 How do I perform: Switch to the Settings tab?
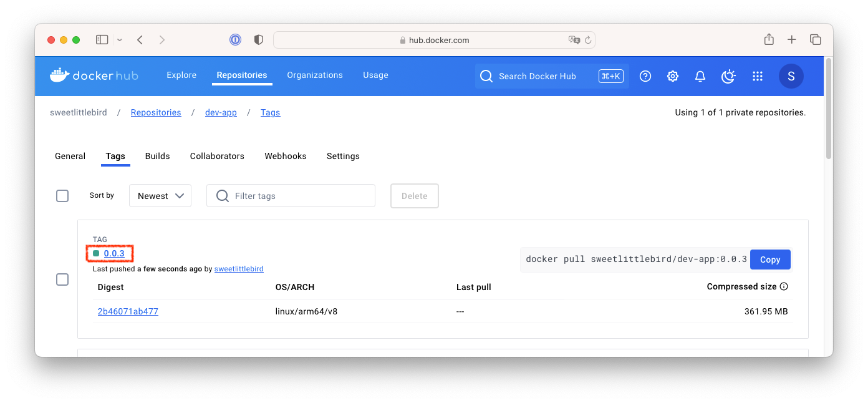pyautogui.click(x=343, y=156)
